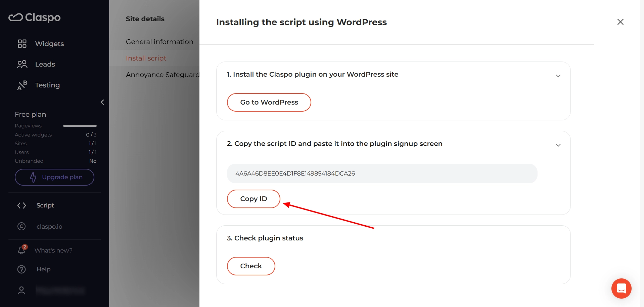Viewport: 644px width, 307px height.
Task: Collapse step 1 Install the Claspo plugin
Action: point(558,76)
